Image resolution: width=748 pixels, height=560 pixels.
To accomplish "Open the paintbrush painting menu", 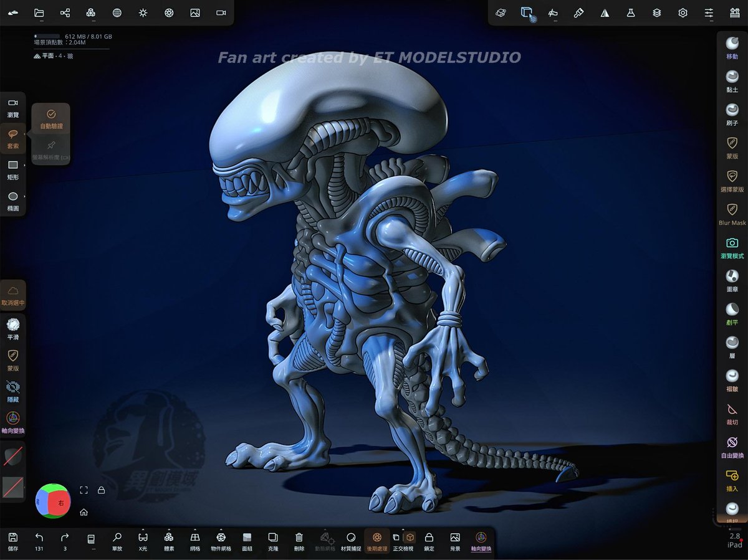I will [x=578, y=12].
